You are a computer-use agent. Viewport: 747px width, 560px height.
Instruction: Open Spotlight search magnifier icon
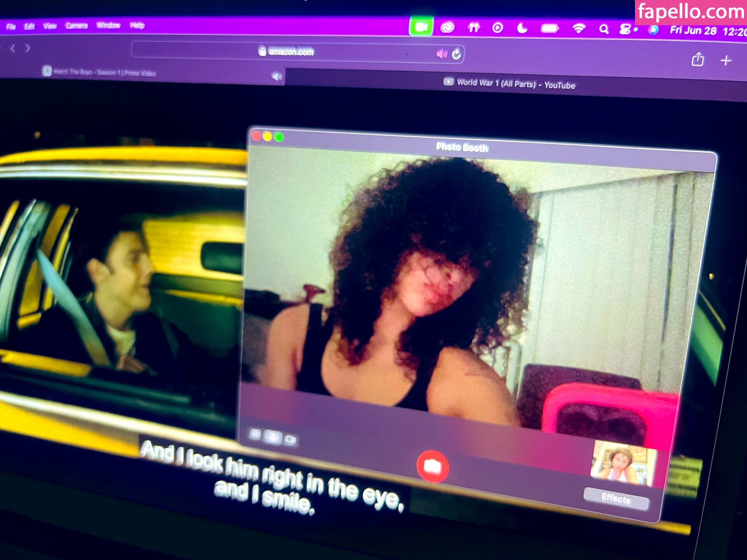pos(603,29)
